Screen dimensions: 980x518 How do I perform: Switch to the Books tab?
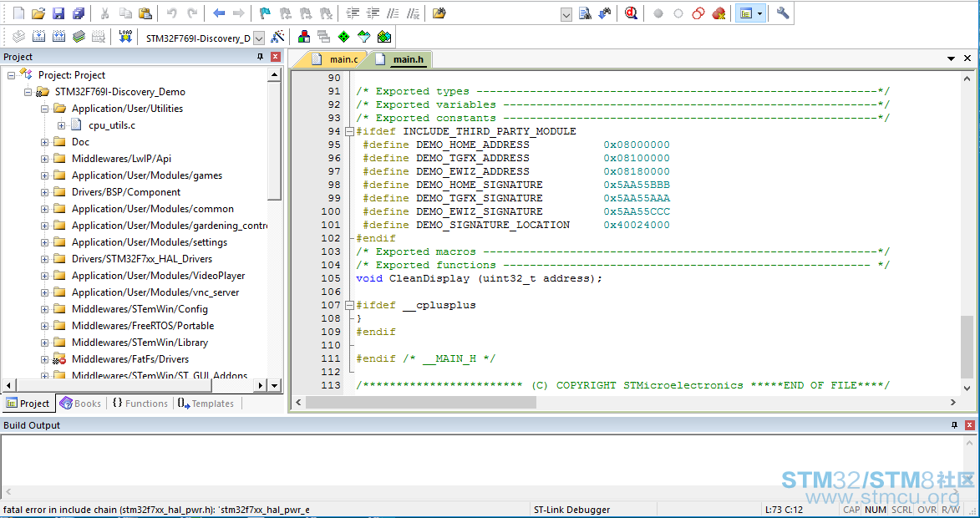(81, 404)
